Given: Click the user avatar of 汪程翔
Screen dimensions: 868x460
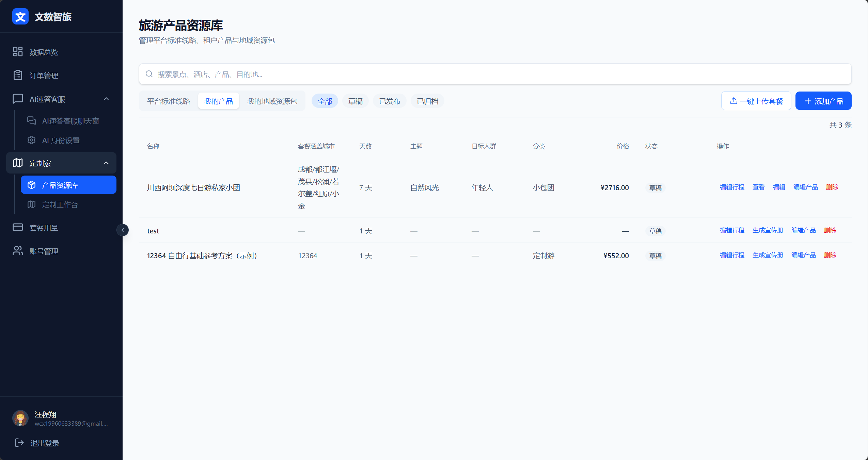Looking at the screenshot, I should 20,418.
